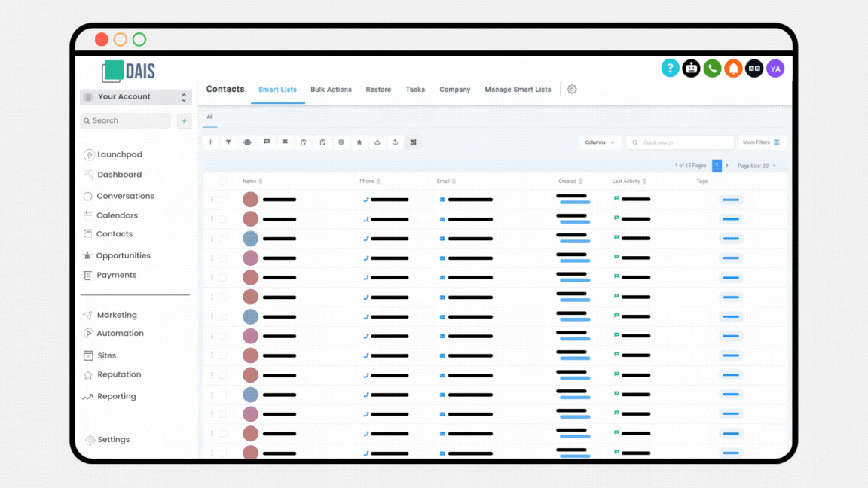Open Reputation in the sidebar
The width and height of the screenshot is (868, 488).
click(112, 374)
